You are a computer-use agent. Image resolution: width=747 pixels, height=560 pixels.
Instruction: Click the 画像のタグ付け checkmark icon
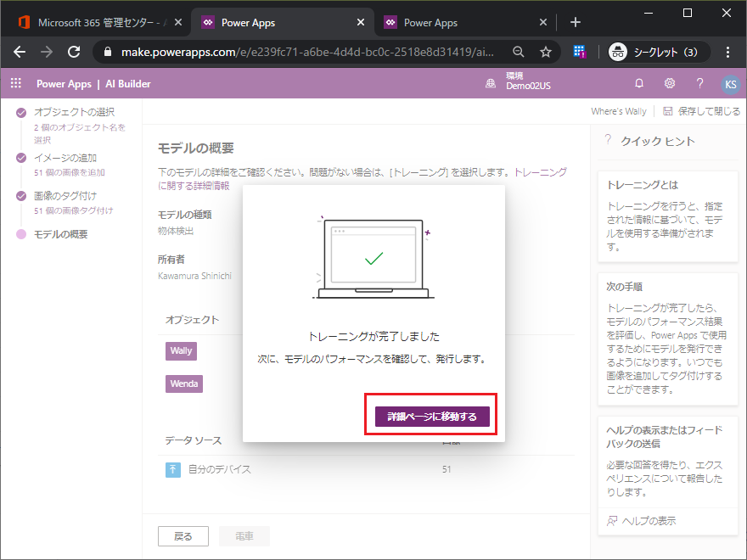[x=21, y=196]
